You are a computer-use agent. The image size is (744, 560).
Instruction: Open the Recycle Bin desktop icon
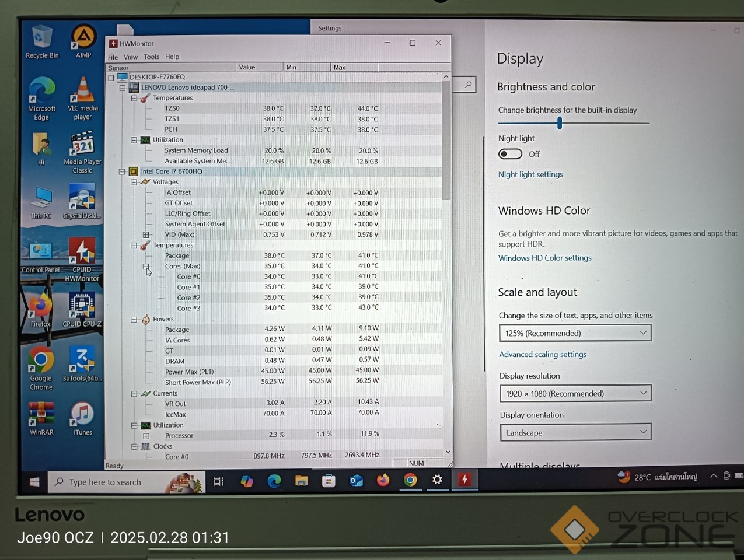point(42,42)
